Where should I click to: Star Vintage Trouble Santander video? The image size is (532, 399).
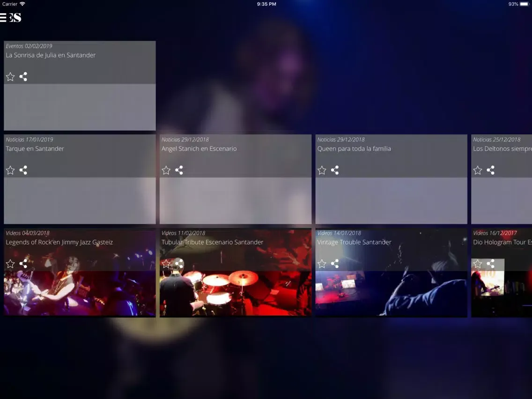(322, 264)
